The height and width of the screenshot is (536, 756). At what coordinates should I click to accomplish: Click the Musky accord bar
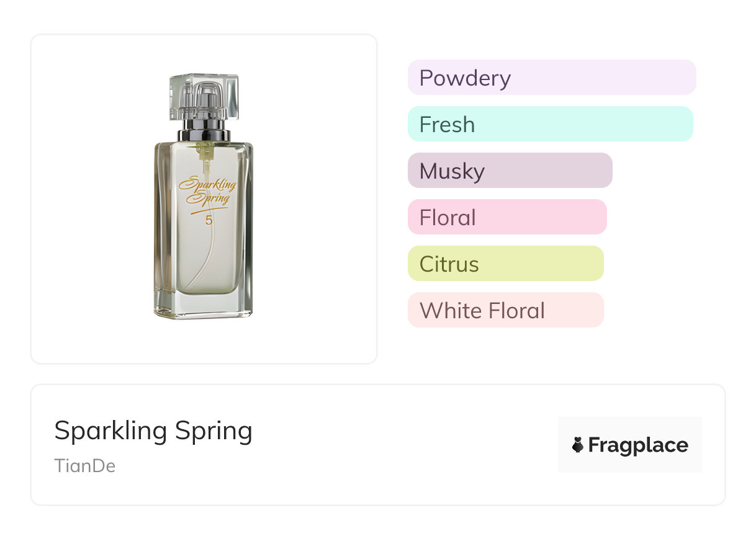[x=510, y=171]
